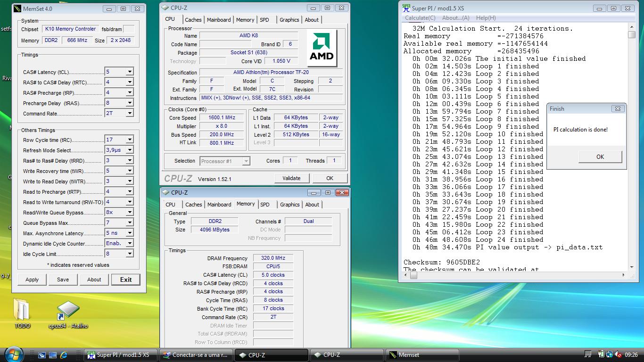
Task: Close the Finish dialog
Action: click(618, 108)
